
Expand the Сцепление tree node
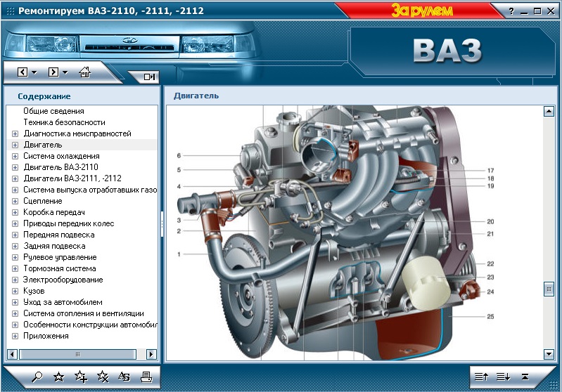point(15,201)
